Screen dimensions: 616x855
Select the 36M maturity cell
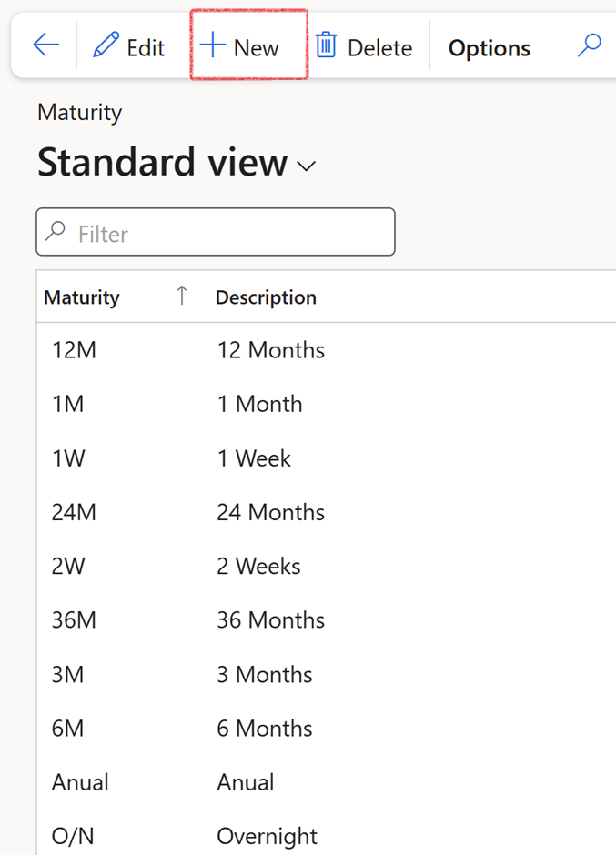74,620
